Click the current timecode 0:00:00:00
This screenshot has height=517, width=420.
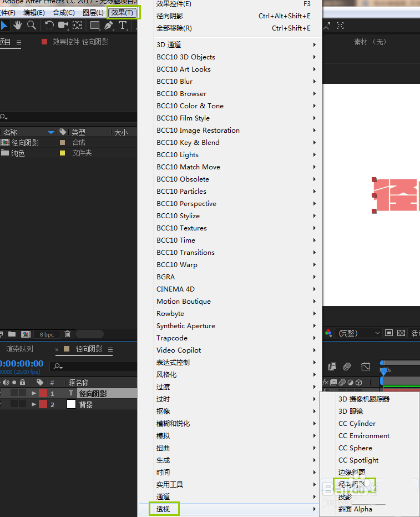click(x=22, y=363)
